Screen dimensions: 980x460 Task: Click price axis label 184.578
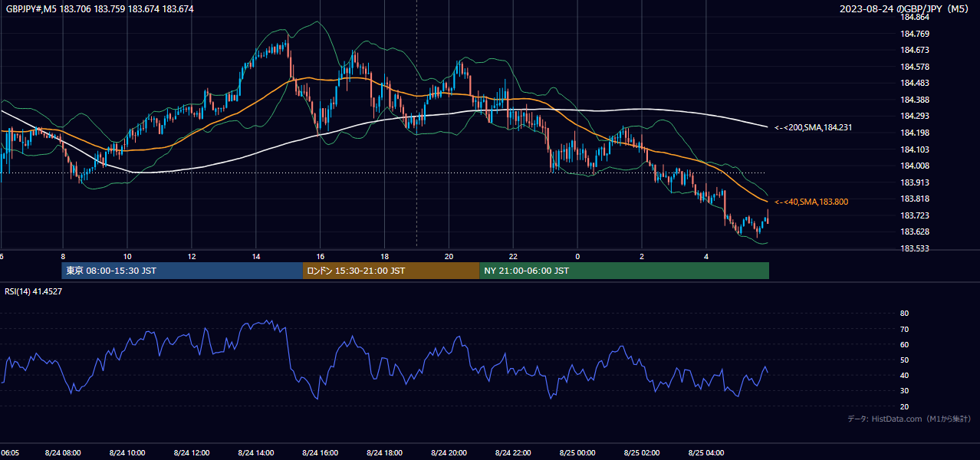point(913,67)
